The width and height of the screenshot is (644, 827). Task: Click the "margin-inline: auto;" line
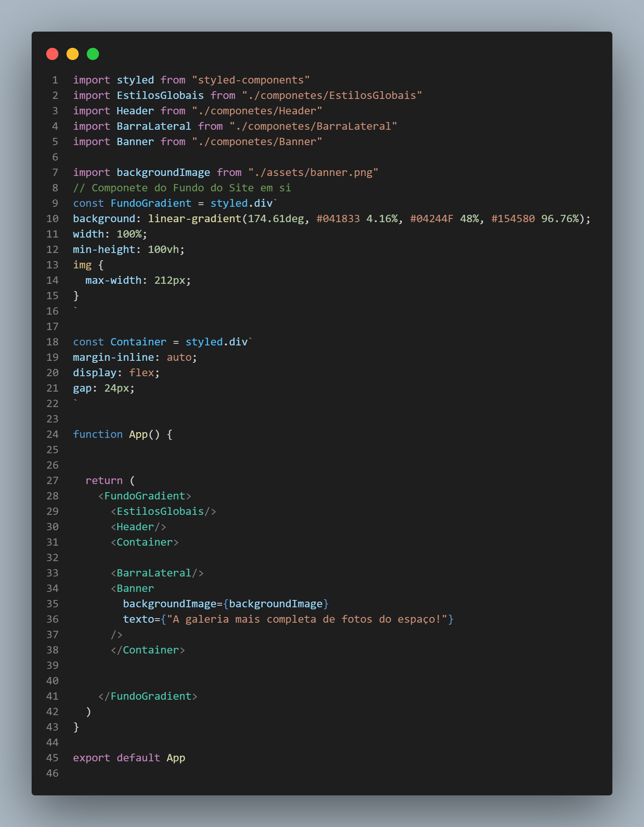(x=135, y=358)
